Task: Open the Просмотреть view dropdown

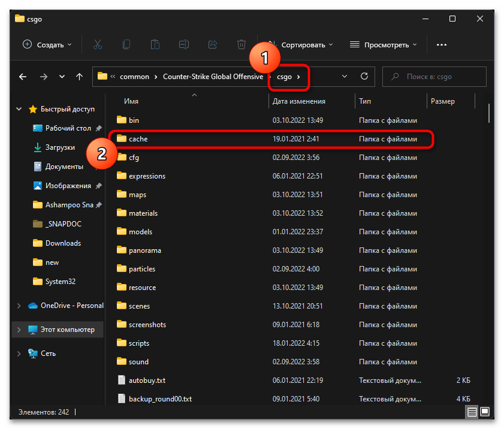Action: click(x=383, y=45)
